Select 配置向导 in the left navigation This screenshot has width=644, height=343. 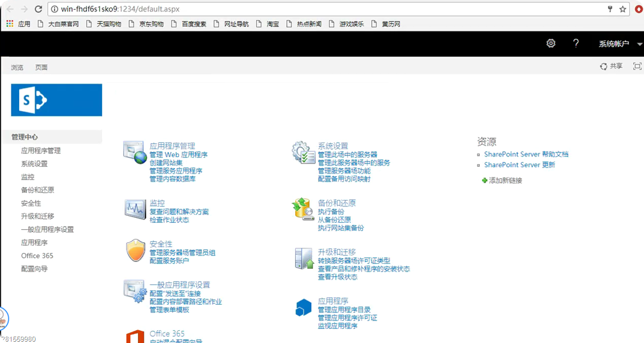click(x=34, y=269)
